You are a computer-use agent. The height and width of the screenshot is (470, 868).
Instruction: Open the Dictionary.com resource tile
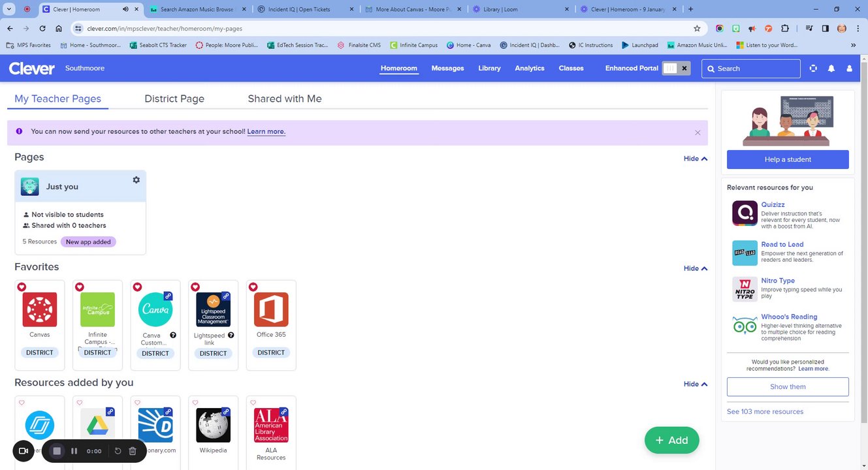155,425
